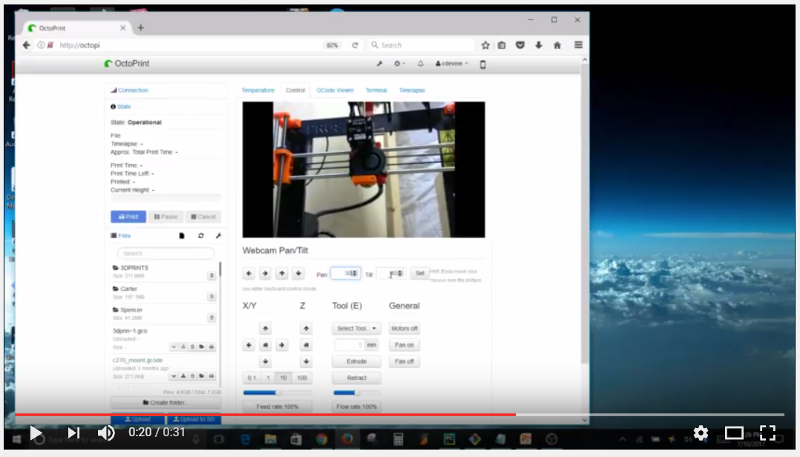Screen dimensions: 800x457
Task: Open the Firefox hamburger menu
Action: coord(578,45)
